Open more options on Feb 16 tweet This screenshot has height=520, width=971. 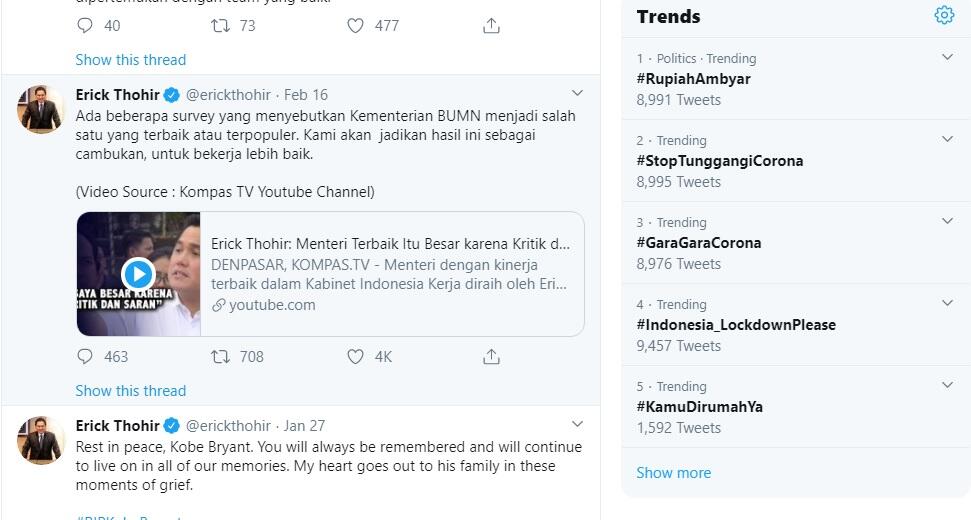[576, 94]
